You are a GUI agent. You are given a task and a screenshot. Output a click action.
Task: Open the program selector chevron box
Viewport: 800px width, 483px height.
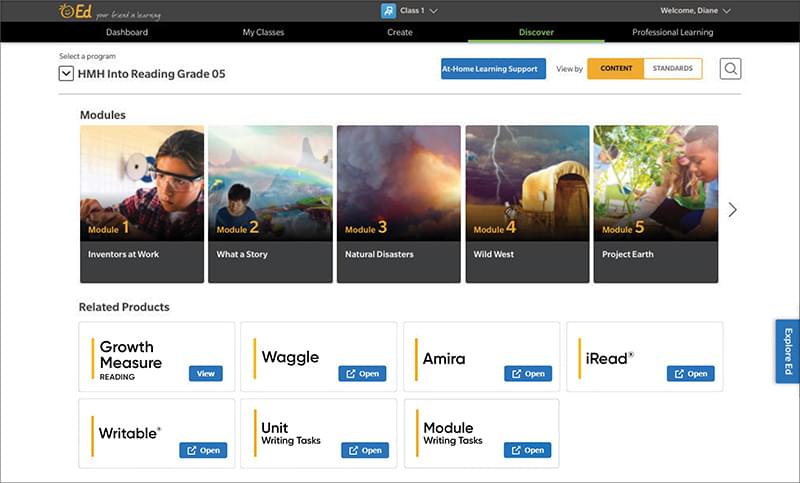coord(66,74)
